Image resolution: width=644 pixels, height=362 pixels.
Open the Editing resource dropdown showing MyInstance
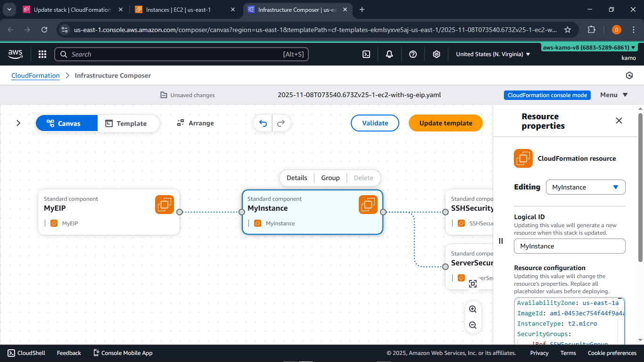coord(586,187)
